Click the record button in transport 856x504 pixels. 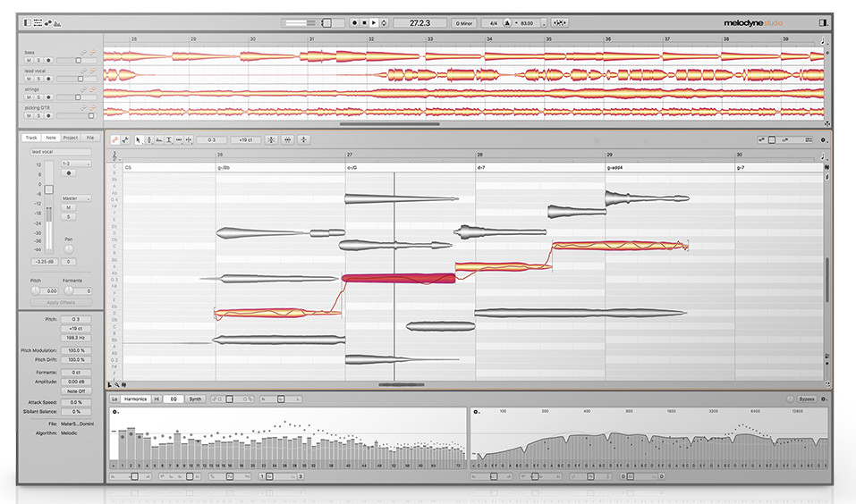click(354, 23)
